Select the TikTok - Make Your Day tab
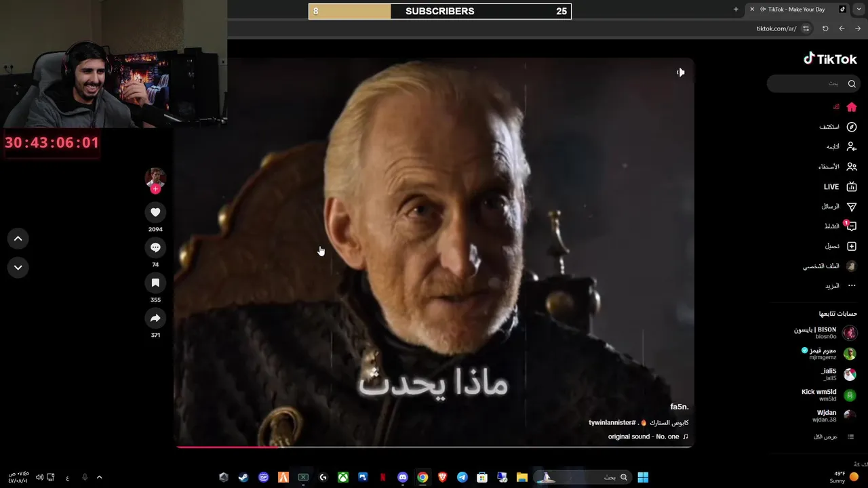 (797, 9)
